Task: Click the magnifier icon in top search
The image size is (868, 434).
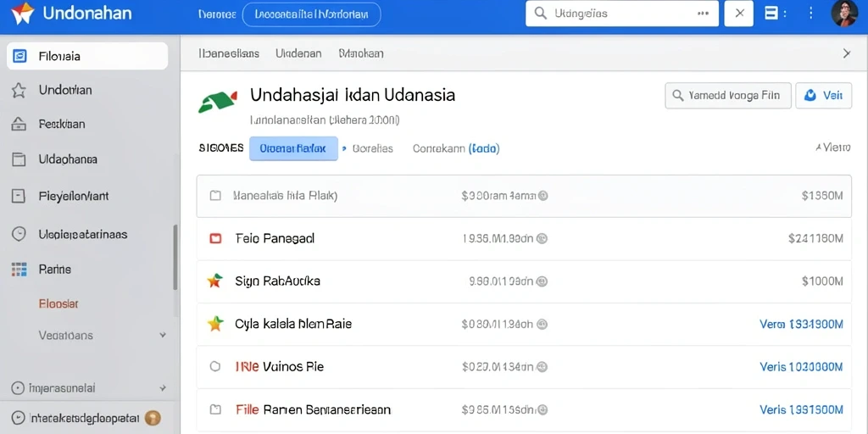Action: (541, 14)
